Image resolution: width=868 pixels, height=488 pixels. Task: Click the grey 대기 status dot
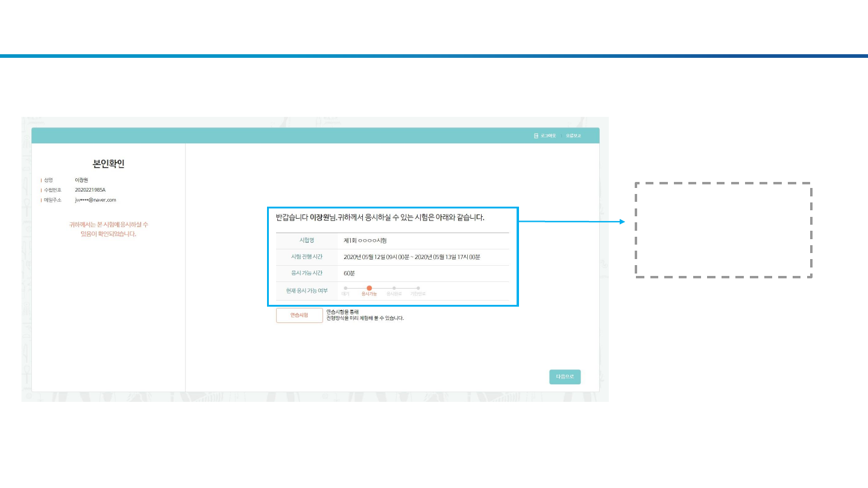click(345, 288)
